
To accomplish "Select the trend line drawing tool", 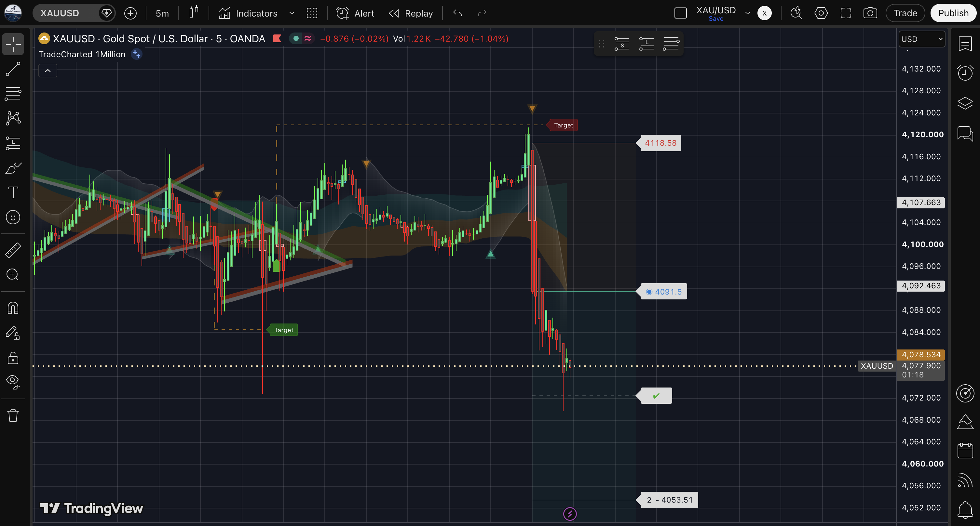I will click(x=13, y=69).
